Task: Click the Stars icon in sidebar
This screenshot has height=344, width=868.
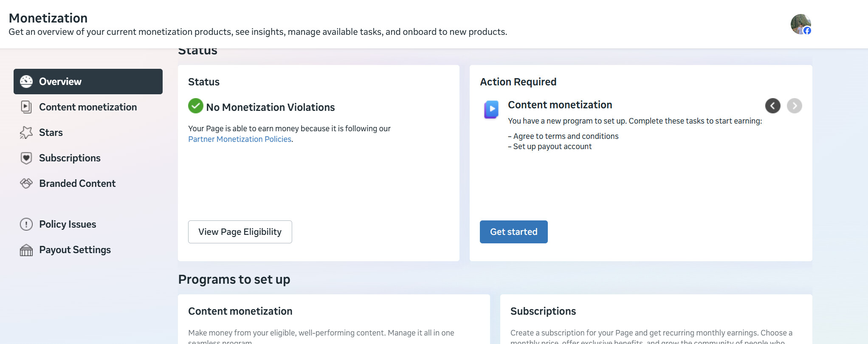Action: click(26, 133)
